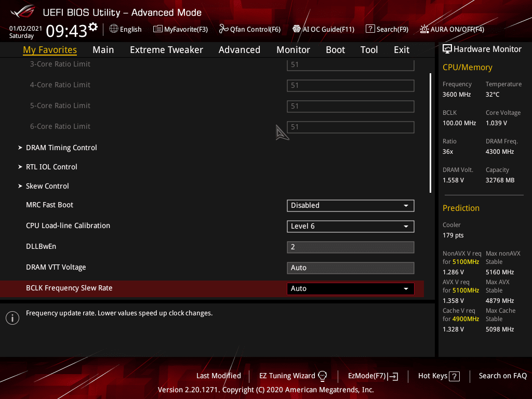Select the DRAM VTT Voltage label

coord(56,268)
